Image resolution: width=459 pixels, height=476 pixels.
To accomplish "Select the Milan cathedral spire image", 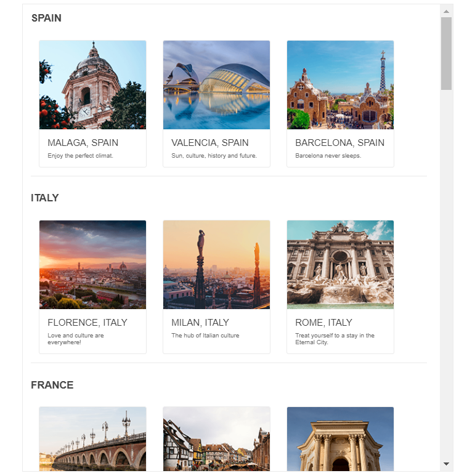I will coord(217,265).
